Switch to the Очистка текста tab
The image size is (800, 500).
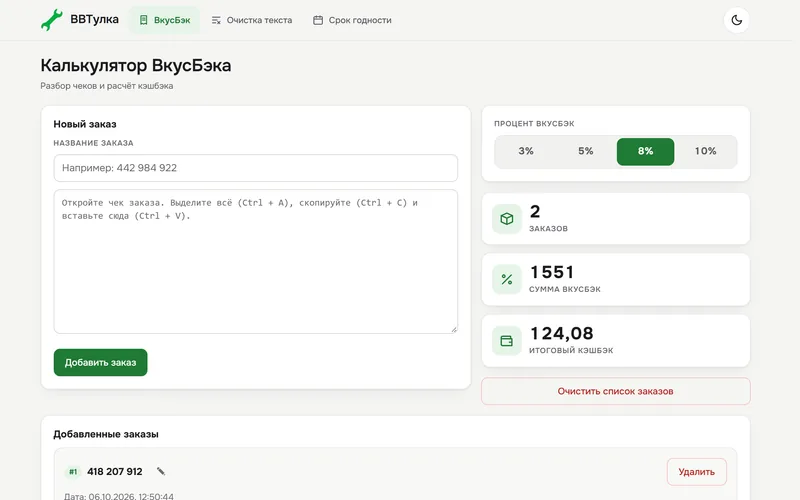point(252,20)
